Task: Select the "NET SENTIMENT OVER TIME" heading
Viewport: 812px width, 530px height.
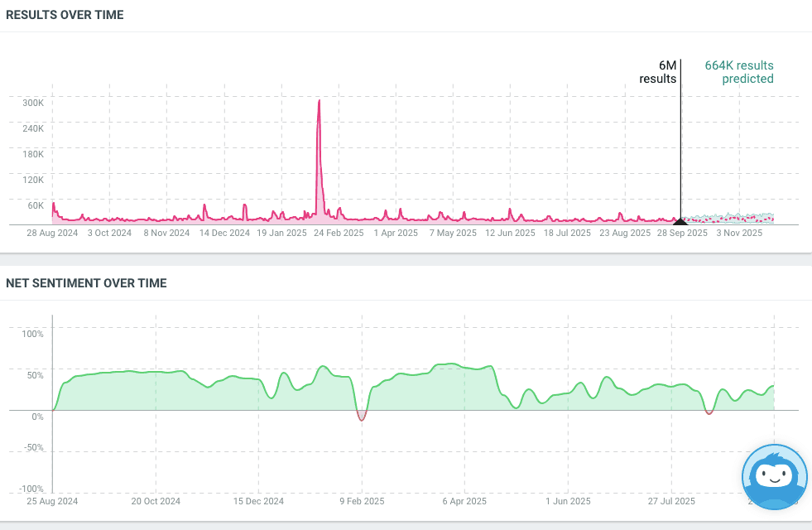Action: pyautogui.click(x=86, y=283)
